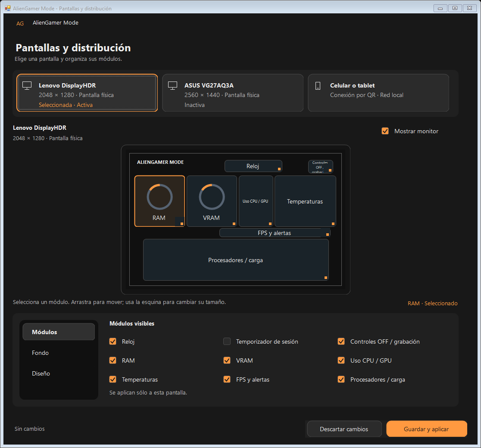Click the RAM gauge ring in preview
Viewport: 481px width, 448px height.
click(x=159, y=197)
